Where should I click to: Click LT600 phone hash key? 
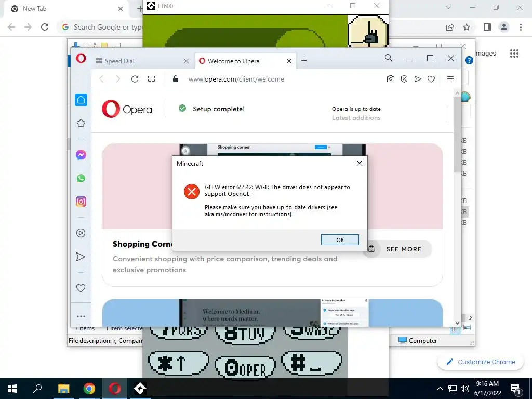pos(312,363)
